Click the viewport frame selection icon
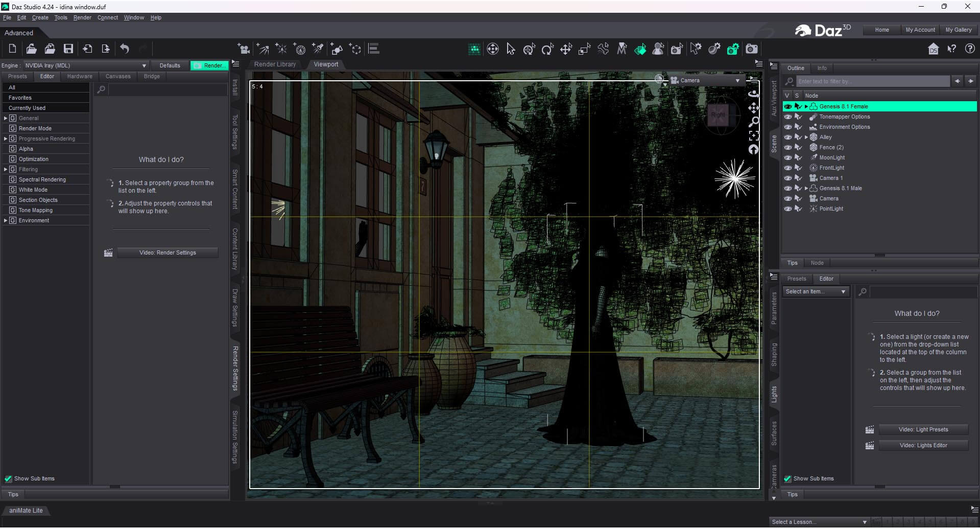The width and height of the screenshot is (980, 529). (x=753, y=135)
